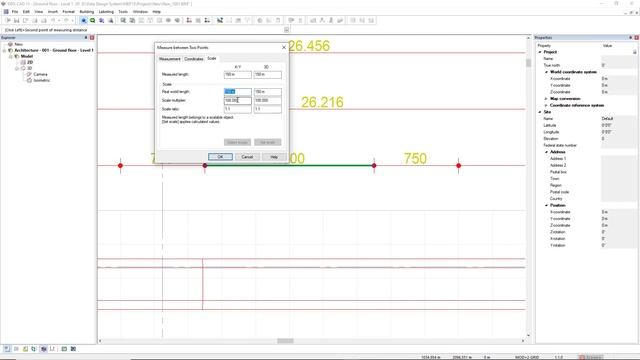
Task: Switch to the Measurement tab
Action: tap(169, 59)
